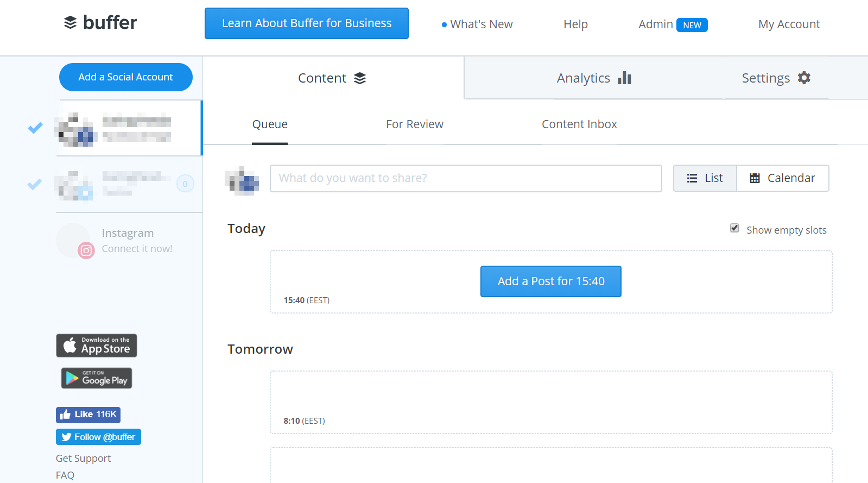
Task: Select the second blurred social account avatar
Action: click(x=75, y=185)
